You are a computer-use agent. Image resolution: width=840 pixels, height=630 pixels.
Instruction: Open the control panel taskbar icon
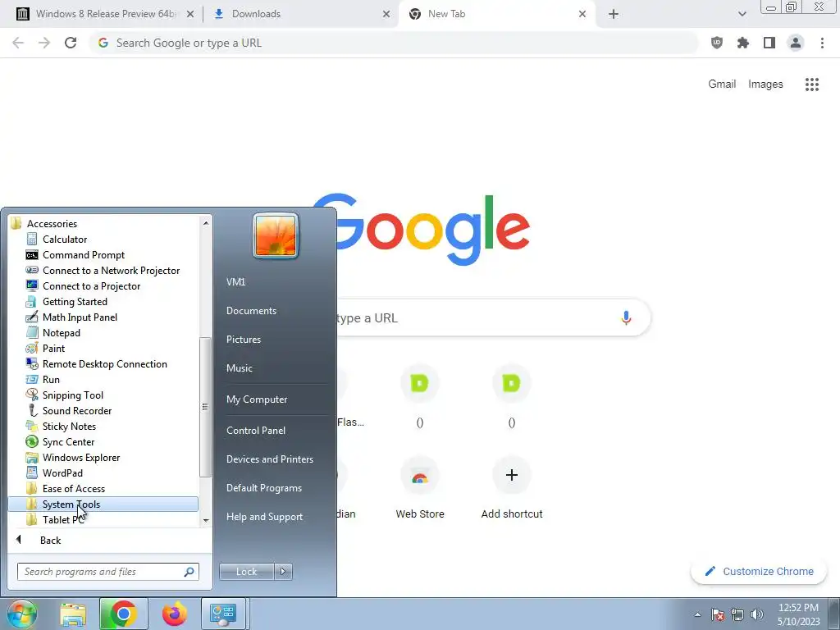point(223,614)
